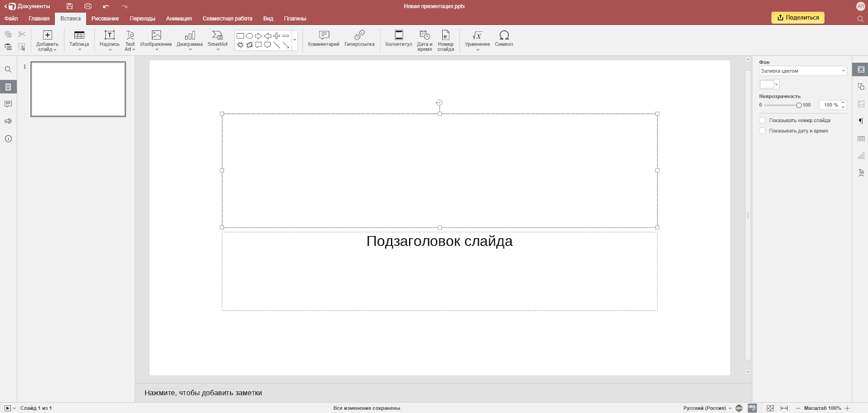This screenshot has width=868, height=413.
Task: Toggle spell checking in status bar
Action: pyautogui.click(x=752, y=408)
